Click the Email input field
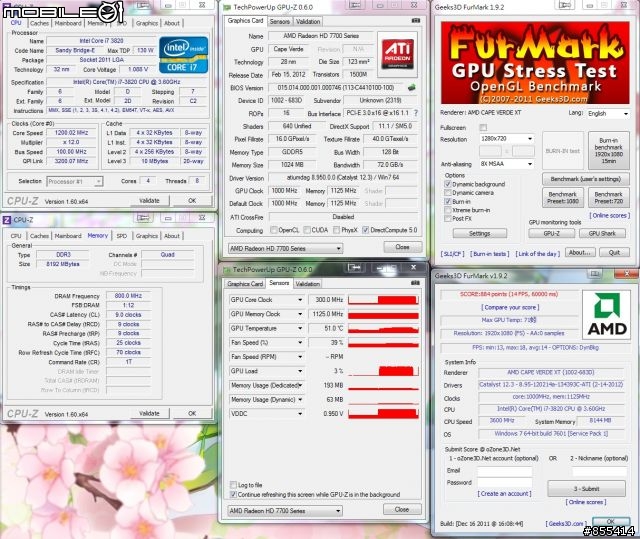The width and height of the screenshot is (640, 539). [504, 472]
